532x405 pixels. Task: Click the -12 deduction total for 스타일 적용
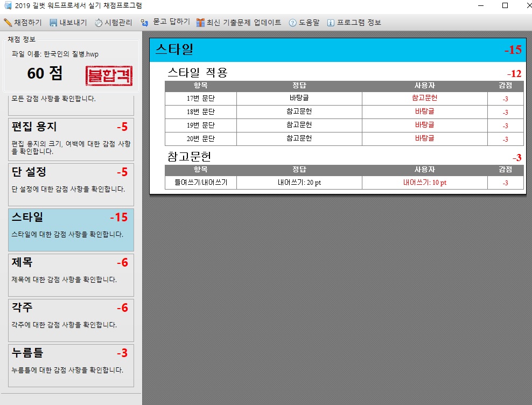click(x=514, y=74)
